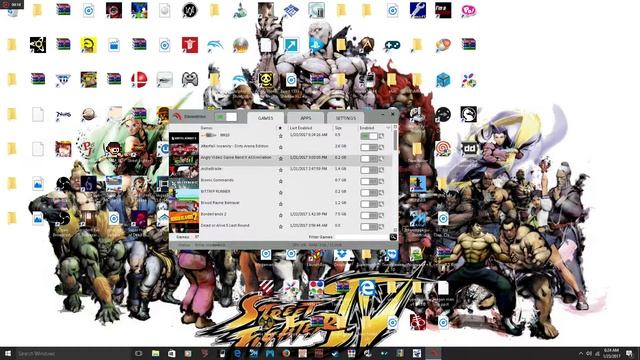This screenshot has width=640, height=360.
Task: Star Angry Video Game Nerd II row
Action: click(x=280, y=159)
